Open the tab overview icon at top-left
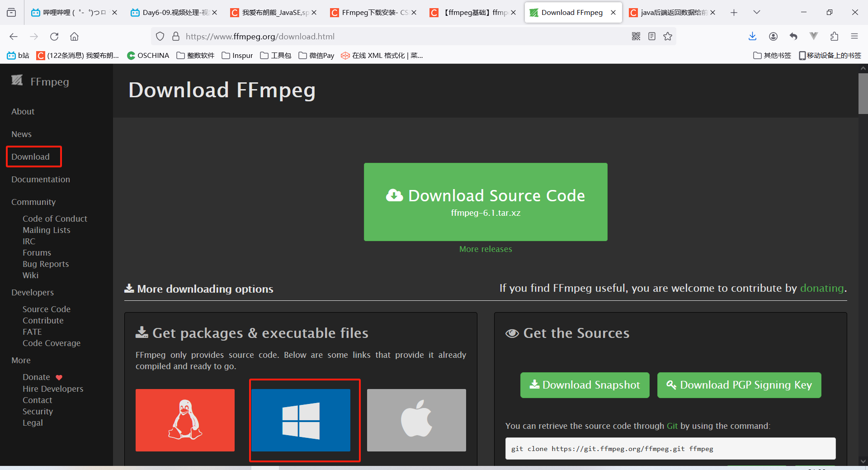The width and height of the screenshot is (868, 470). (x=12, y=13)
